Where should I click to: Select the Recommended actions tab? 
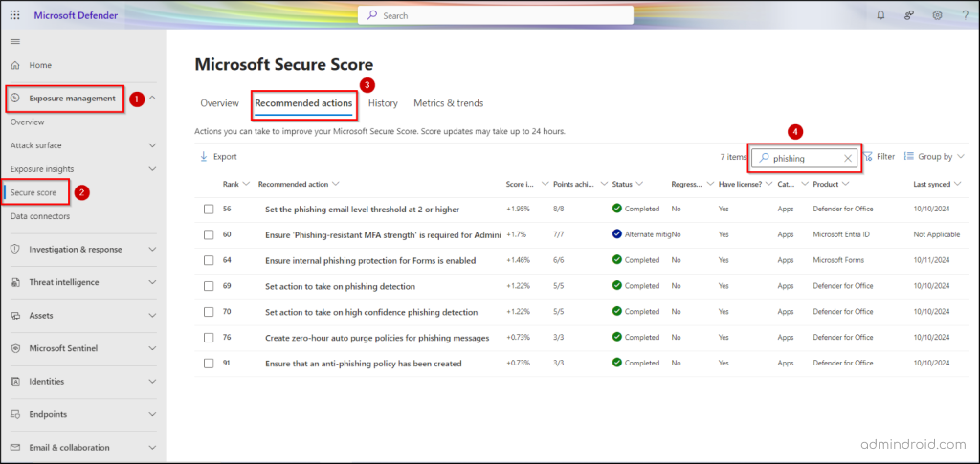point(303,103)
